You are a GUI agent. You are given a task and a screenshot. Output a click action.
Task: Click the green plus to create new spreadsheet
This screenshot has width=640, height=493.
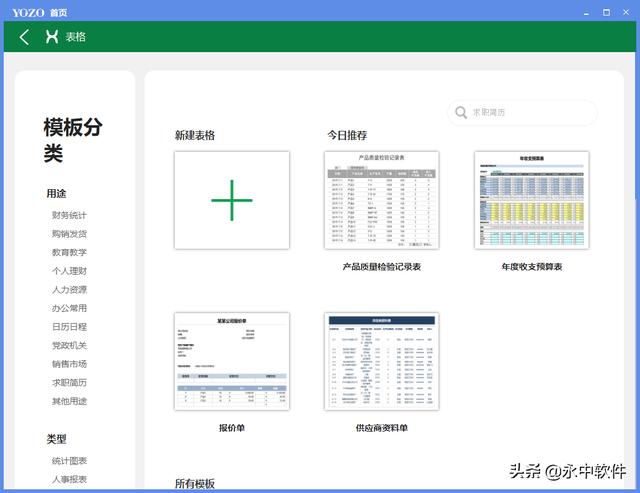click(231, 200)
